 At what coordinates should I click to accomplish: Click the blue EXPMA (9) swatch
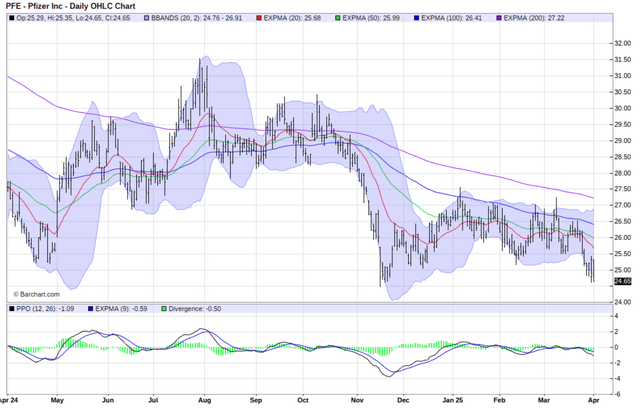91,309
